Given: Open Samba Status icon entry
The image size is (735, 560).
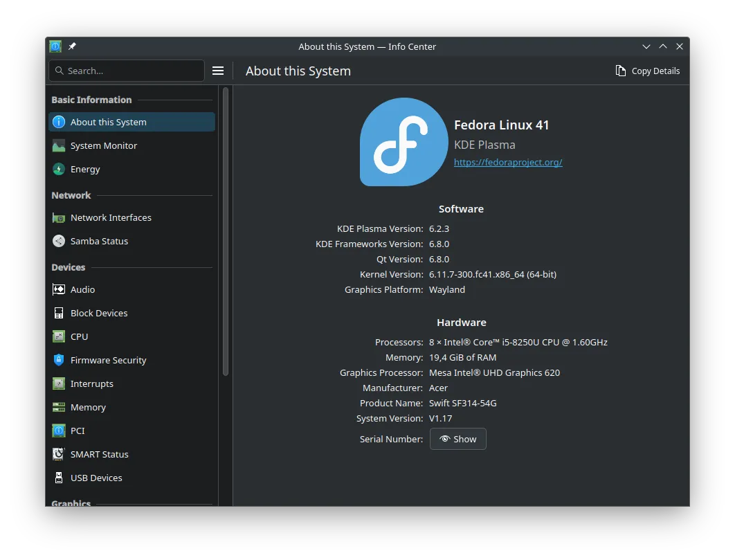Looking at the screenshot, I should [59, 241].
